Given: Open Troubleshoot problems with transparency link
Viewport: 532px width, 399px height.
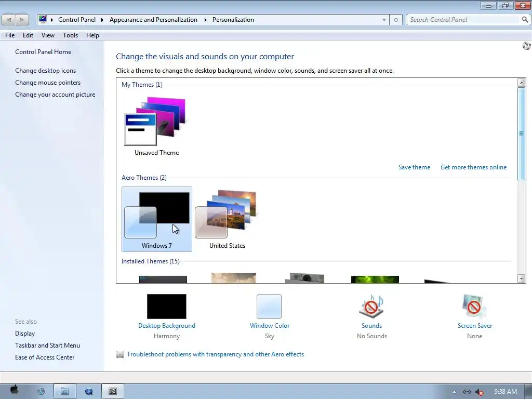Looking at the screenshot, I should [x=216, y=354].
